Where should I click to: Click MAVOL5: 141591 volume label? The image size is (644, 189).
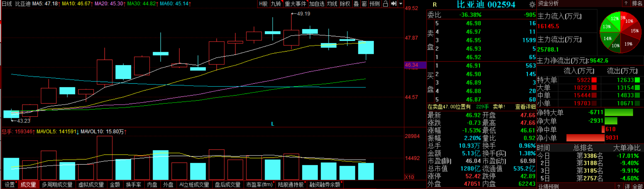[x=58, y=131]
